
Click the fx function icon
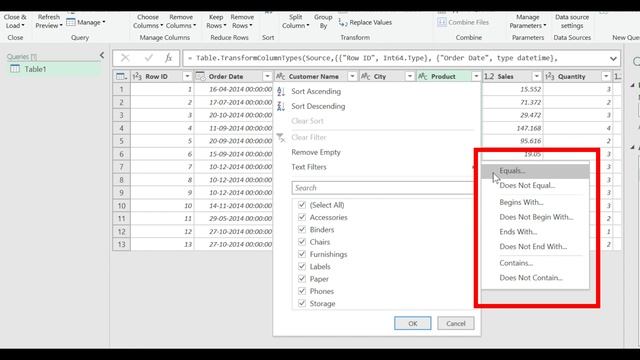169,58
